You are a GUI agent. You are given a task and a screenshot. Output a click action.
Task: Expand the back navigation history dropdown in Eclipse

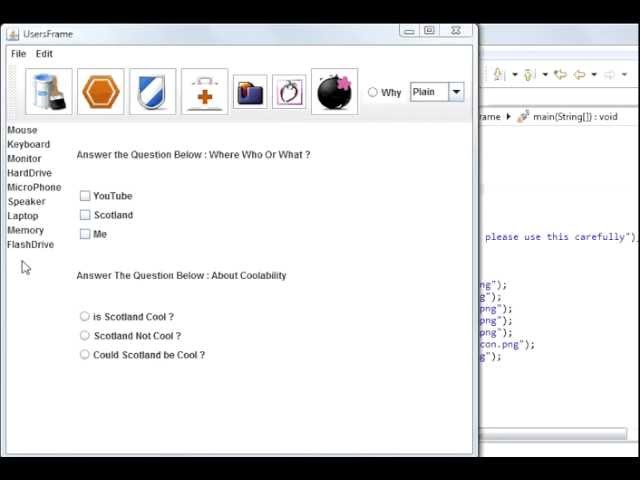tap(594, 74)
